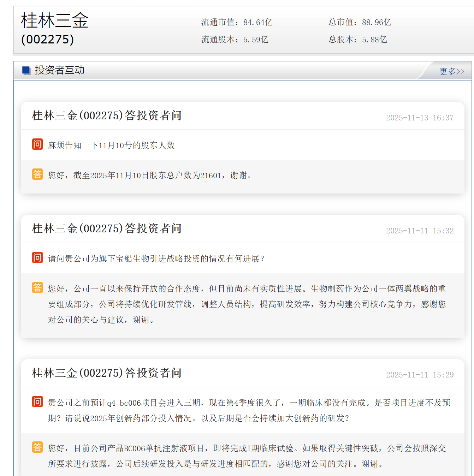Click the stock code (002275)
Screen dimensions: 474x476
point(48,39)
